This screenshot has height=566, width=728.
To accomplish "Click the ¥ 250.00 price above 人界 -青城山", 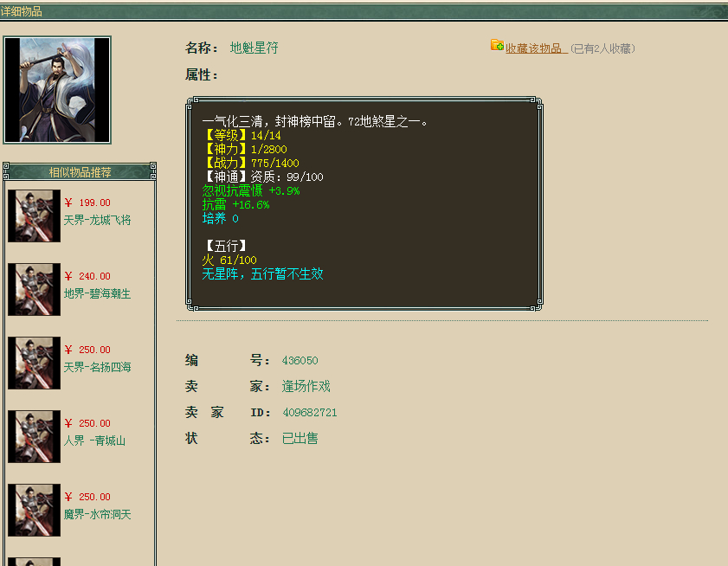I will pyautogui.click(x=87, y=423).
